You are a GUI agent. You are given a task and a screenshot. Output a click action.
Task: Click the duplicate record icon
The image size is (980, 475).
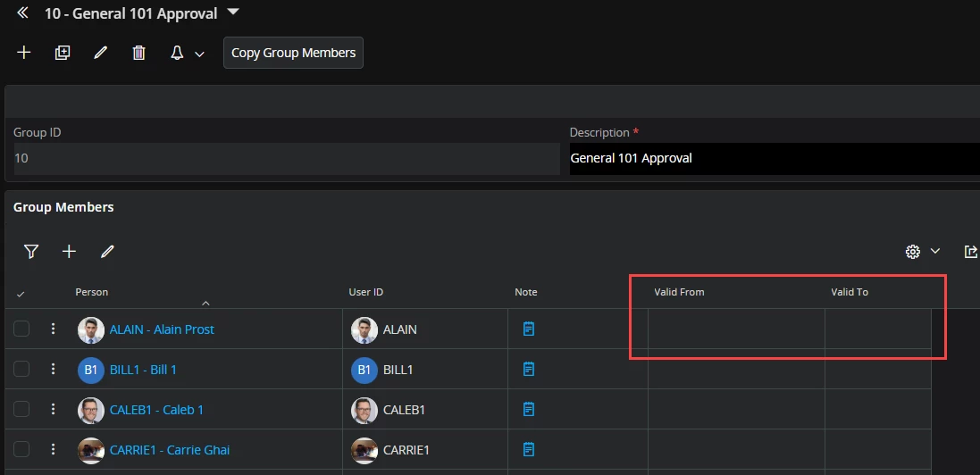coord(63,53)
